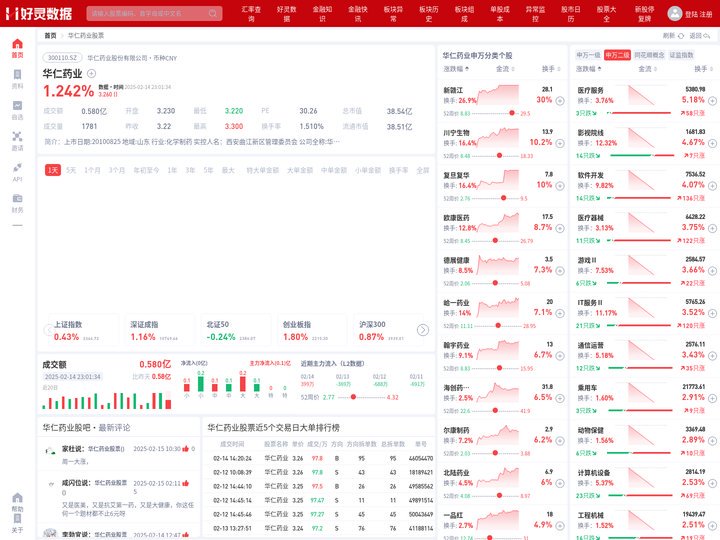Switch to 同花顺概念 sector tab

click(649, 55)
